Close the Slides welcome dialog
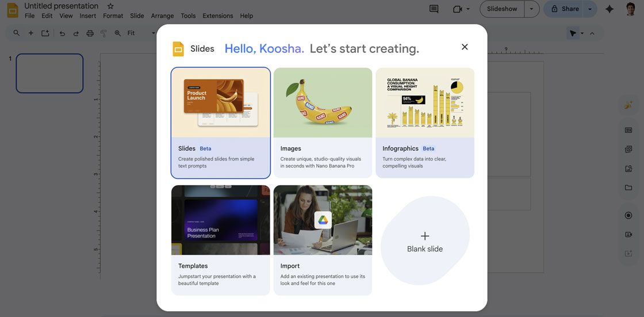644x317 pixels. 465,47
